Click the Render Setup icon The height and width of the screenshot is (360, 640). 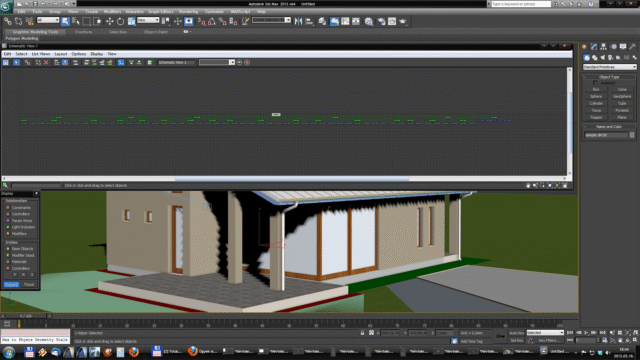coord(381,21)
